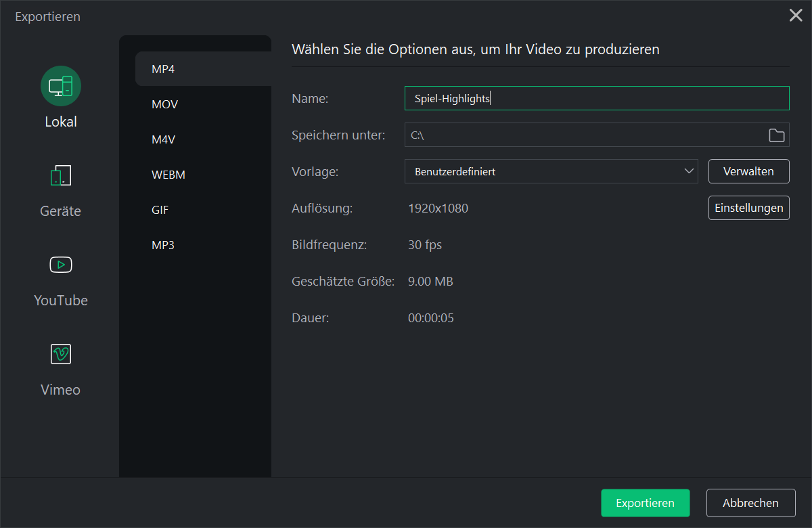Select WEBM format tab
This screenshot has width=812, height=528.
click(203, 175)
